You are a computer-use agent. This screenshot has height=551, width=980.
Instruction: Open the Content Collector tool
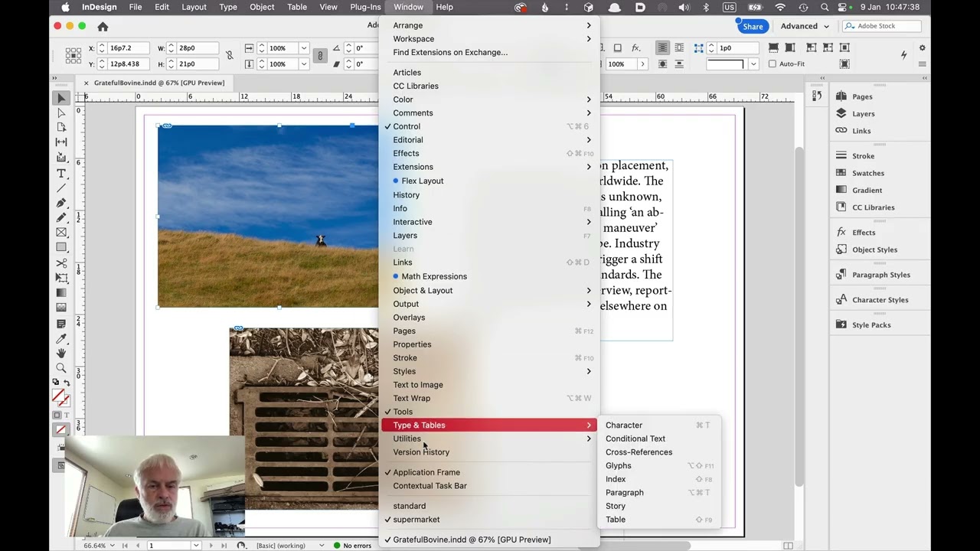[61, 158]
